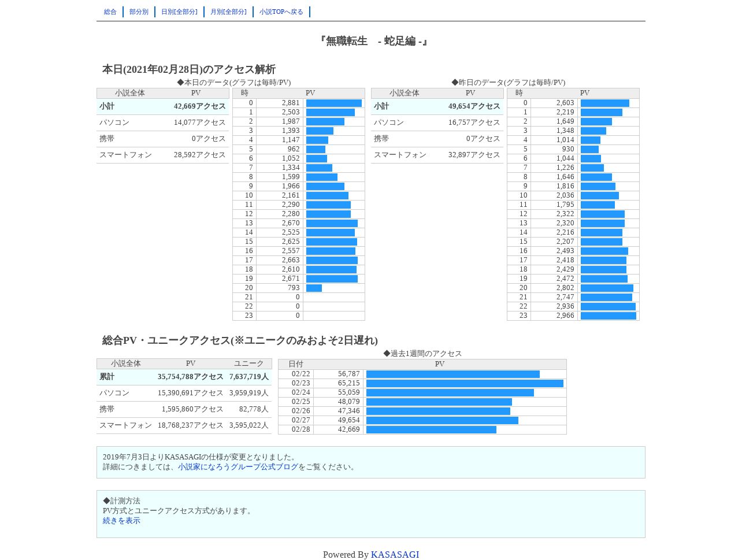Select 3,959,919人 unique PC value
Image resolution: width=742 pixels, height=560 pixels.
(249, 393)
